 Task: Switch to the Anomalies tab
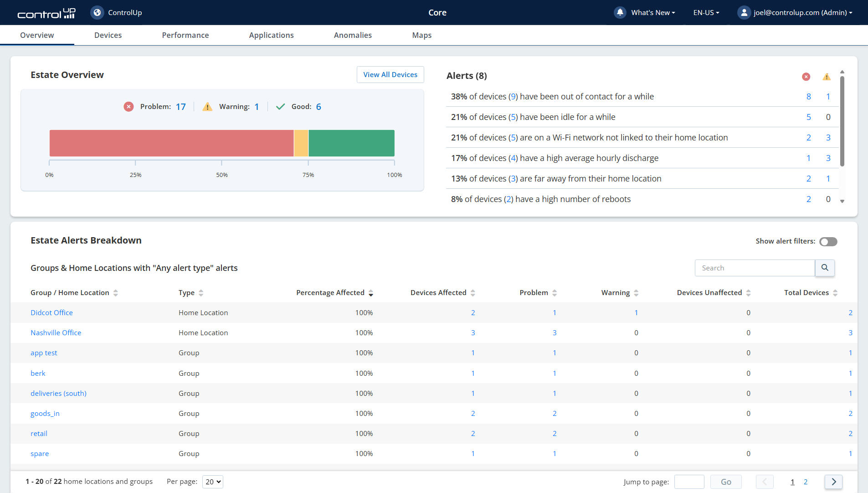(353, 35)
